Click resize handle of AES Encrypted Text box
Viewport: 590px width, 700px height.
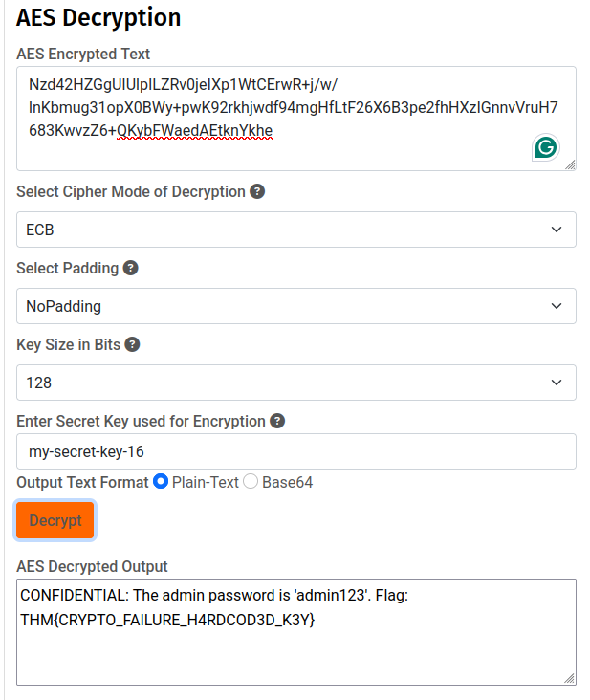coord(570,164)
